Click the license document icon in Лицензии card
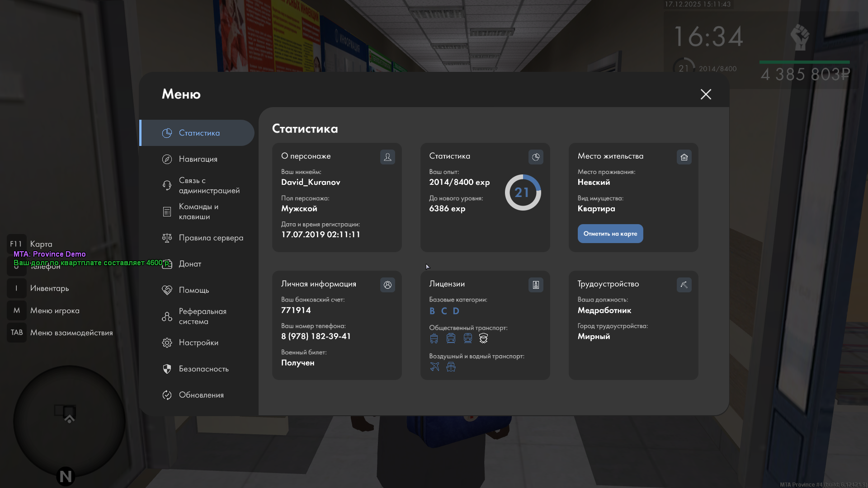Screen dimensions: 868x488 tap(536, 285)
